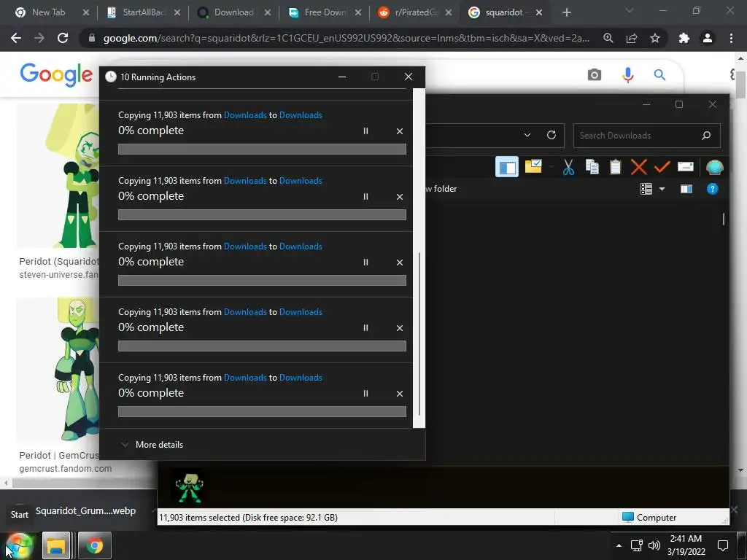Click the orange X Delete icon in Explorer
This screenshot has height=560, width=747.
(x=639, y=167)
